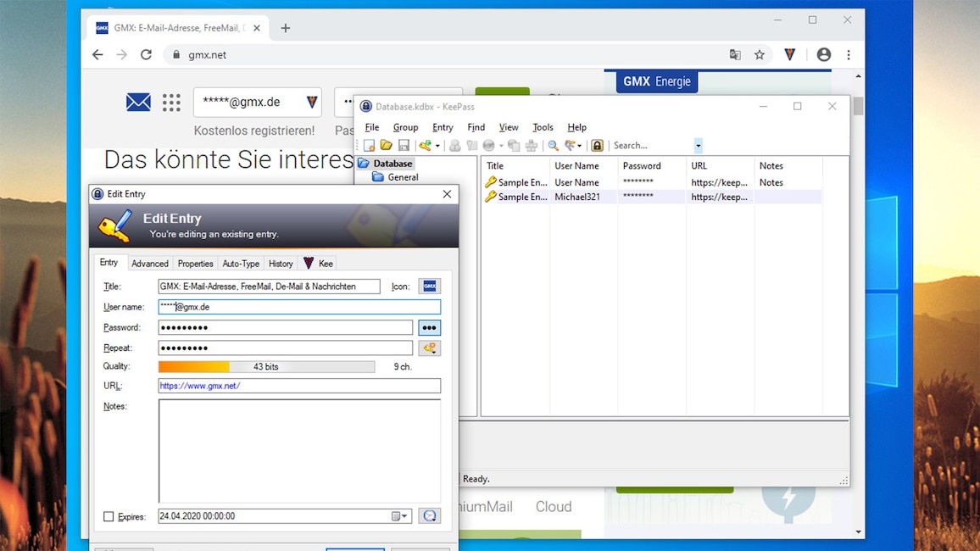The image size is (980, 551).
Task: Click the Kee extension icon in Chrome
Action: (789, 54)
